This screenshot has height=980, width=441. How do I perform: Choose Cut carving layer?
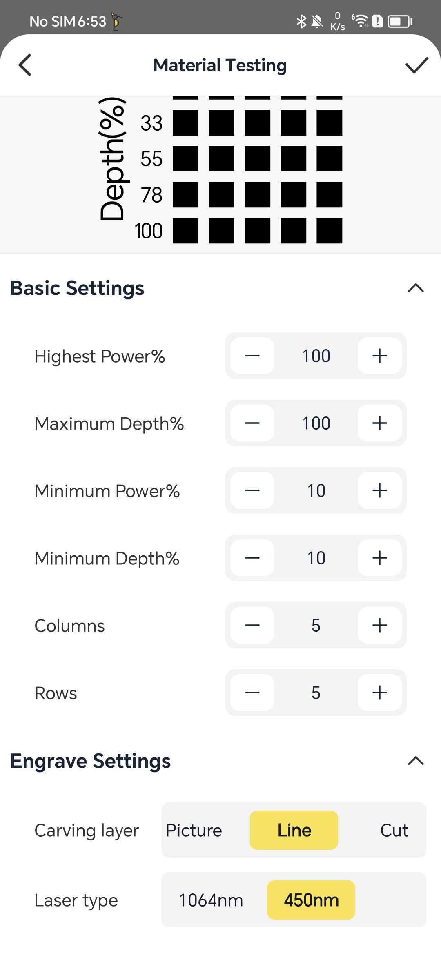tap(394, 830)
